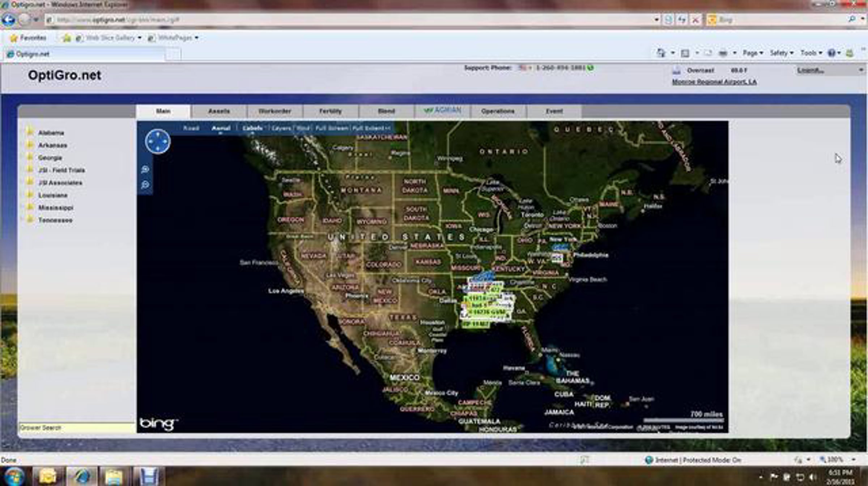This screenshot has height=486, width=868.
Task: Click the Bing logo on map
Action: click(x=158, y=423)
